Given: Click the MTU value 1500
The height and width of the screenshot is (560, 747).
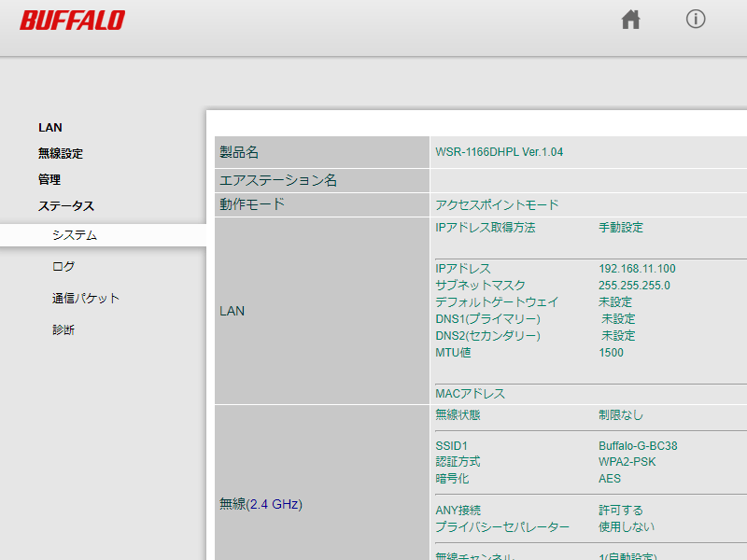Looking at the screenshot, I should 611,353.
